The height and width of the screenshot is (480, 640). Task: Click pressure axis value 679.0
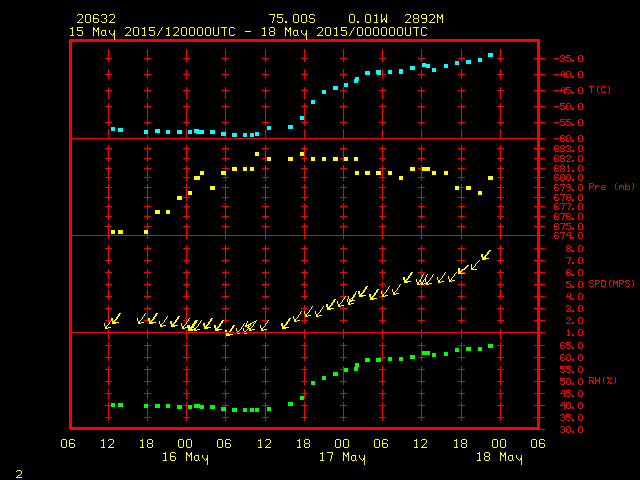pyautogui.click(x=569, y=187)
